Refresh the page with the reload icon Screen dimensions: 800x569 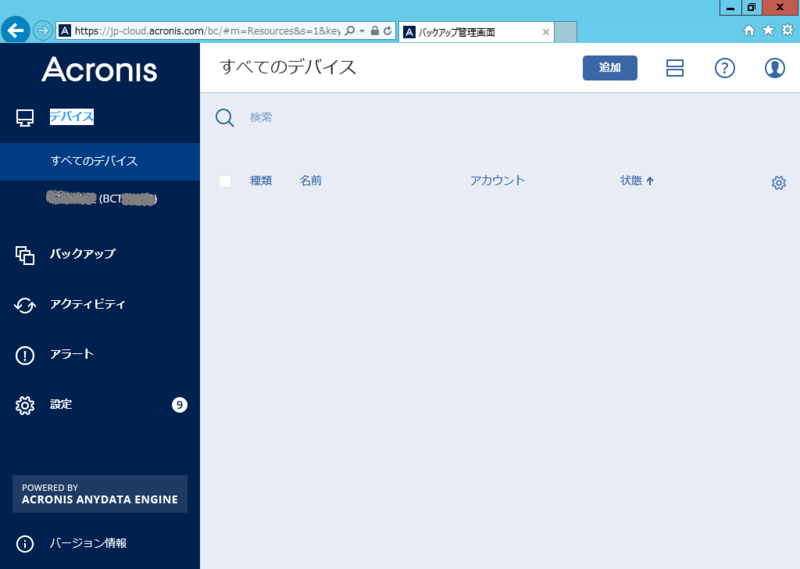click(388, 31)
